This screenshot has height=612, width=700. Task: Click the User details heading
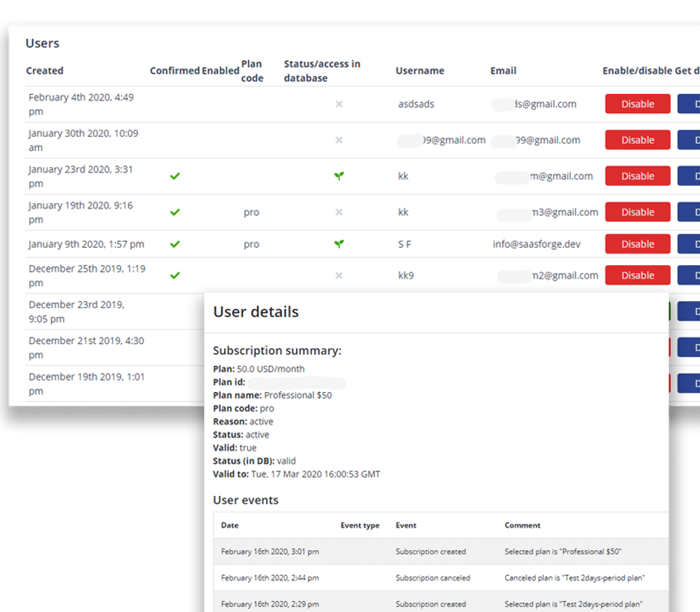click(x=256, y=312)
